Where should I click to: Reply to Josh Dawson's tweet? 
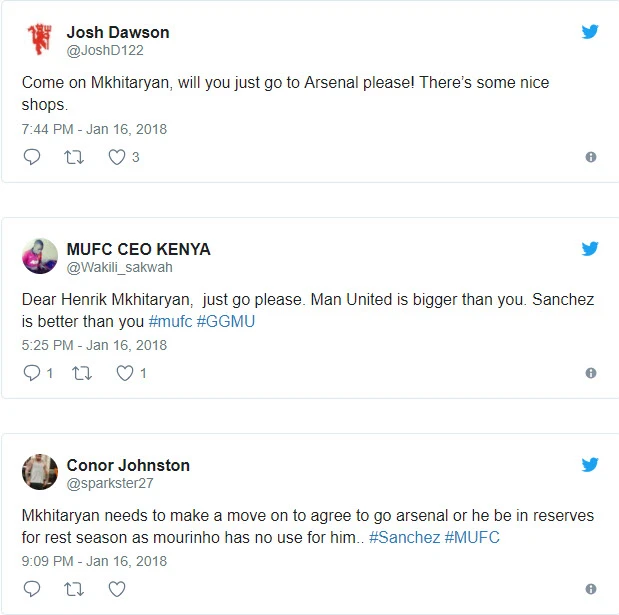click(31, 157)
